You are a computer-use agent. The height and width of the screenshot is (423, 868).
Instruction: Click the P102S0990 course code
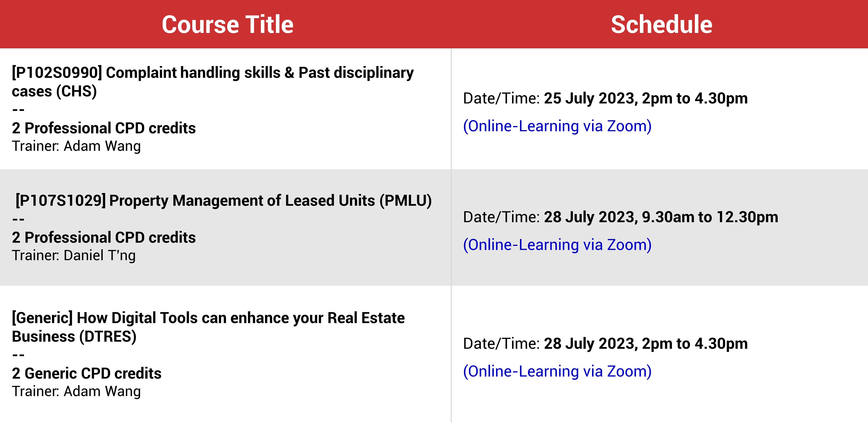[x=57, y=73]
